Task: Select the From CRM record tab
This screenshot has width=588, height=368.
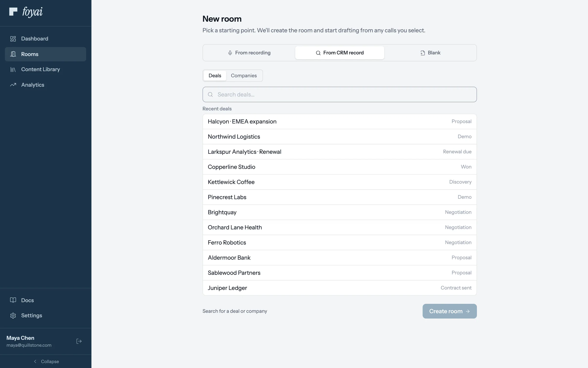Action: tap(340, 53)
